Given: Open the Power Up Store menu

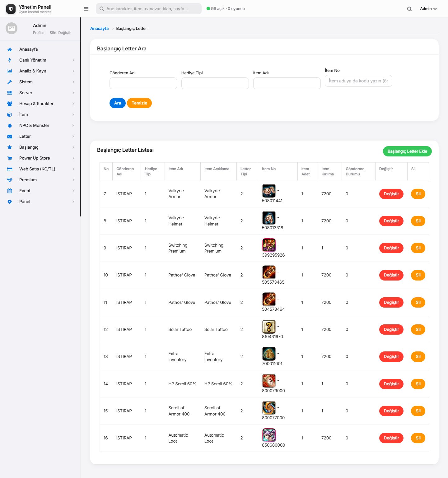Looking at the screenshot, I should pos(40,158).
